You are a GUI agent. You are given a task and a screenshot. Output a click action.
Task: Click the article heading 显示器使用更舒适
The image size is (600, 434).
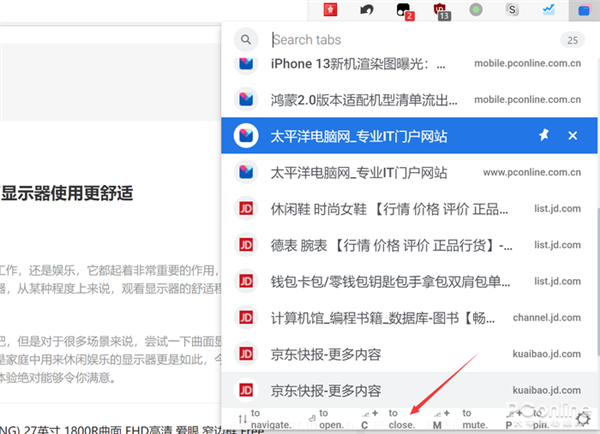(67, 193)
